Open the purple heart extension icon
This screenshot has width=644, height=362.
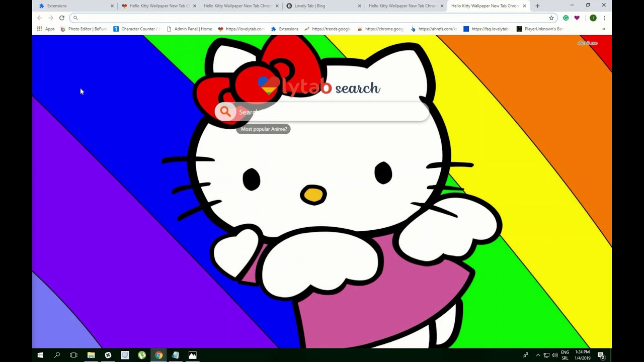577,18
